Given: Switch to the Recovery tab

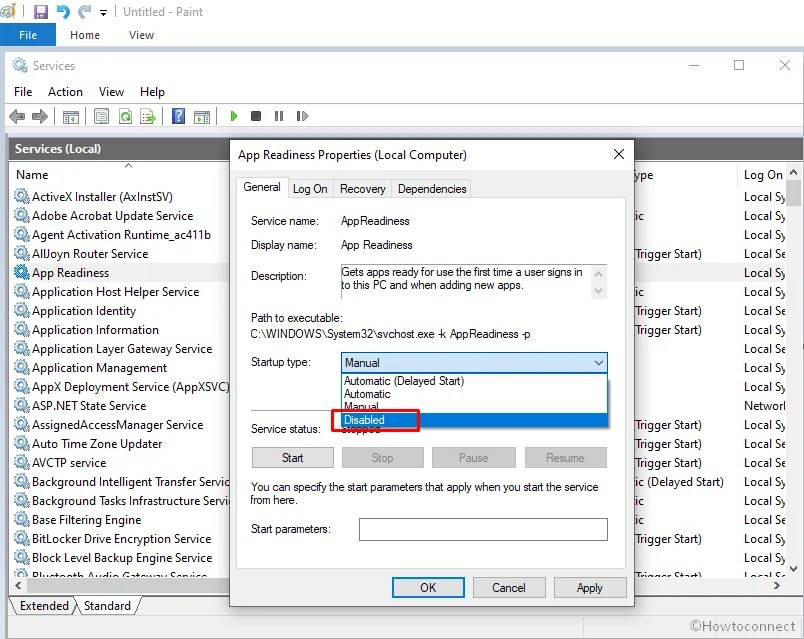Looking at the screenshot, I should coord(362,188).
